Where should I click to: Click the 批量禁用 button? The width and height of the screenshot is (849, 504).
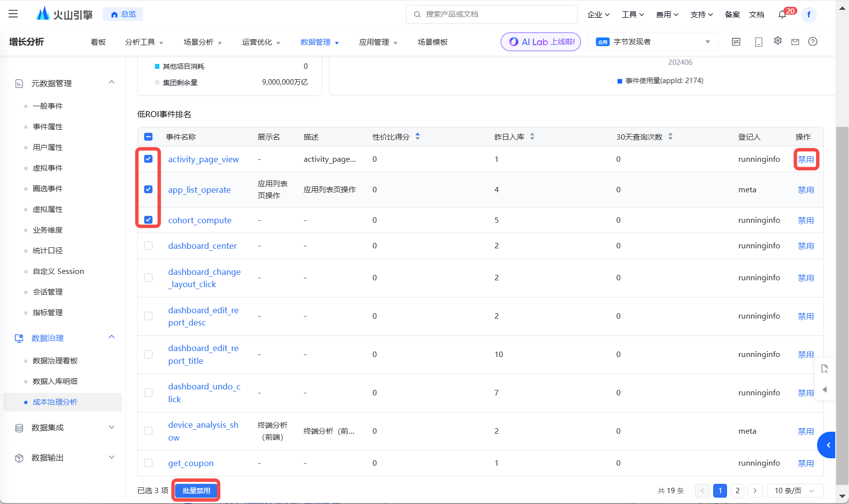[196, 491]
